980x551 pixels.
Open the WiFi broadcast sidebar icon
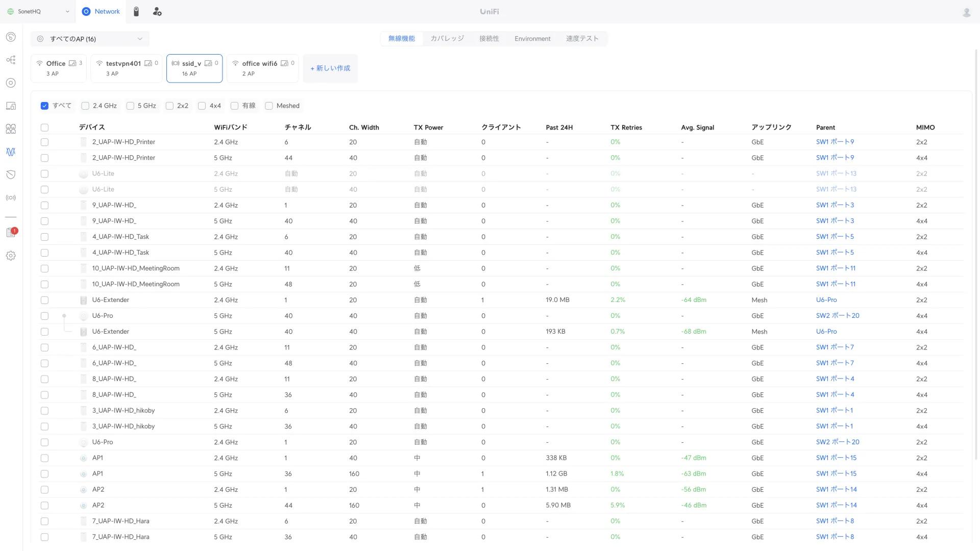[x=11, y=197]
